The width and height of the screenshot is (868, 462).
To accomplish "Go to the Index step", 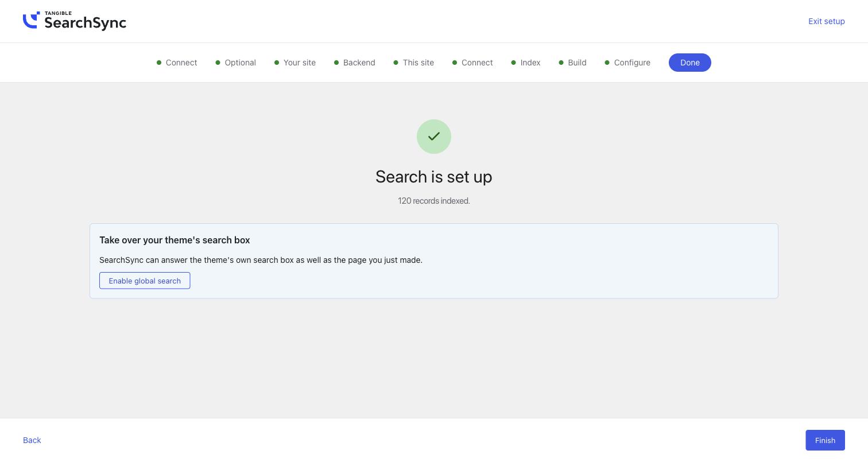I will [526, 63].
